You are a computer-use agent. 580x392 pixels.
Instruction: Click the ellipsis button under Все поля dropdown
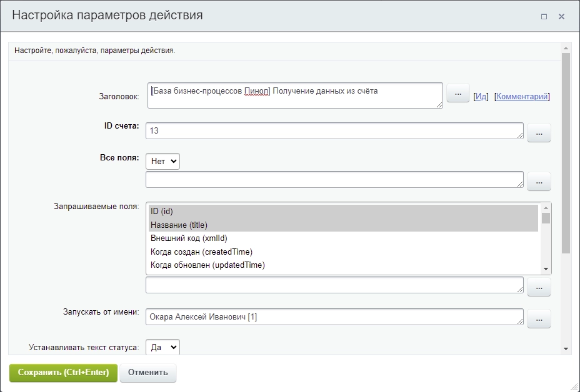point(539,181)
